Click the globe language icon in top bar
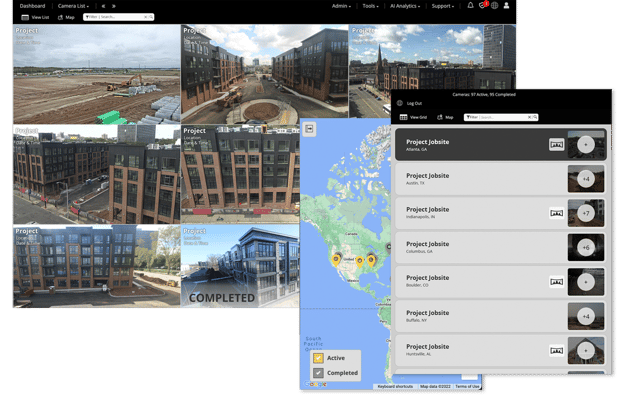The height and width of the screenshot is (410, 640). click(494, 5)
